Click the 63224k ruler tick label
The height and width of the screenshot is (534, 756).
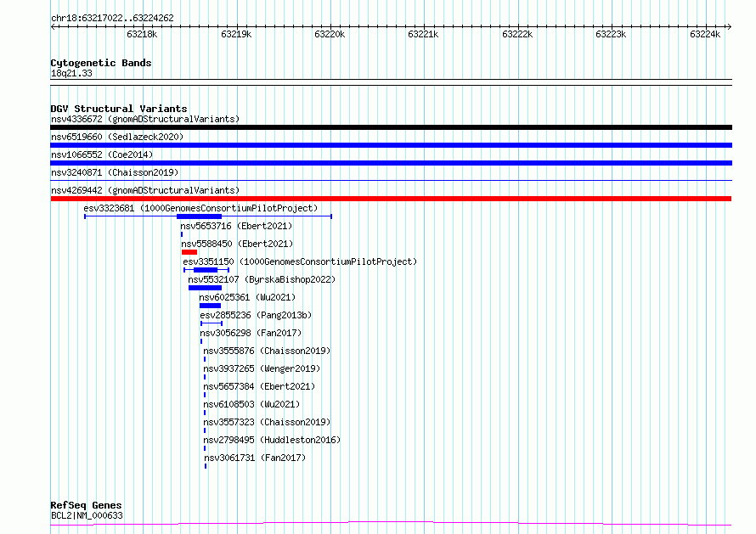point(705,34)
